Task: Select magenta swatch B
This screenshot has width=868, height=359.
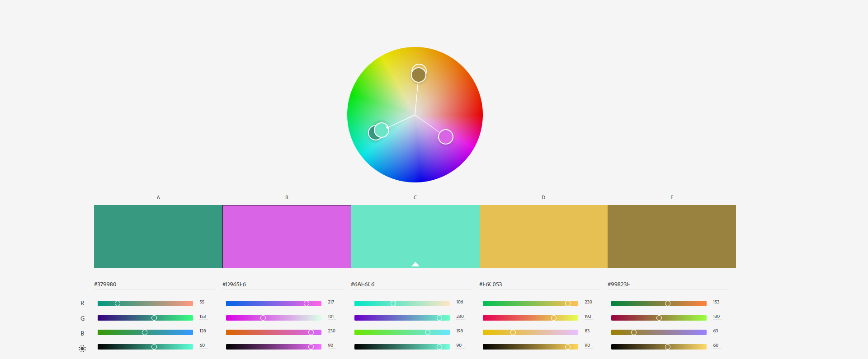Action: 287,236
